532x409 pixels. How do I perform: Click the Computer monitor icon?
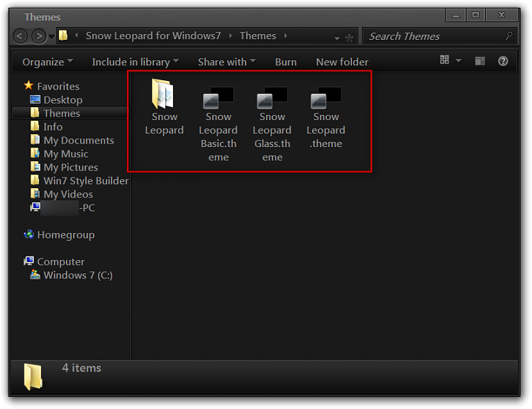pyautogui.click(x=29, y=261)
